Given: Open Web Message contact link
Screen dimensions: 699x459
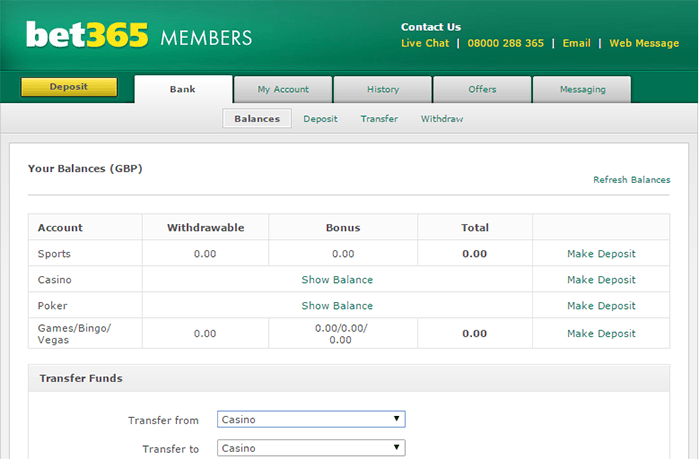Looking at the screenshot, I should click(644, 43).
